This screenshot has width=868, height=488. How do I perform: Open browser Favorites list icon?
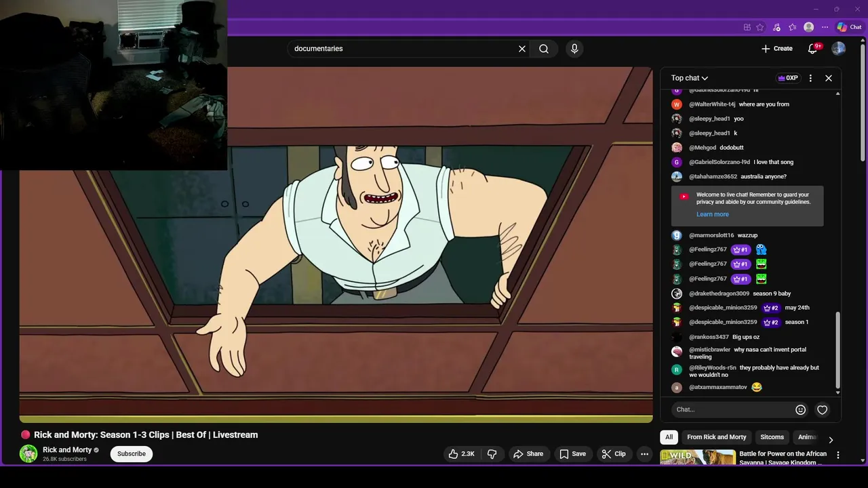pyautogui.click(x=792, y=27)
